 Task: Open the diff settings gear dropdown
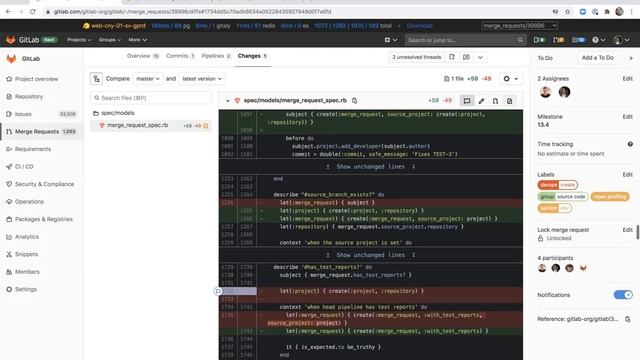510,79
